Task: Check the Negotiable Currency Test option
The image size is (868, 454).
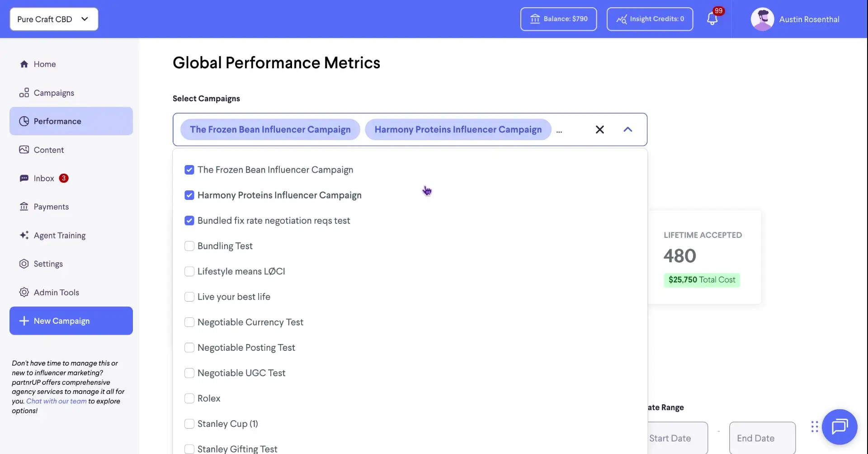Action: [x=189, y=322]
